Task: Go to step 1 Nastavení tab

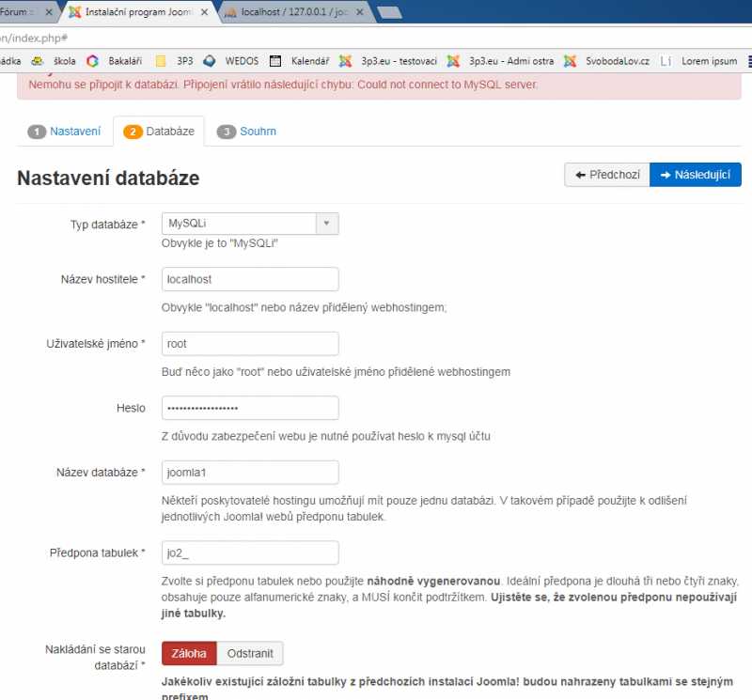Action: tap(65, 132)
